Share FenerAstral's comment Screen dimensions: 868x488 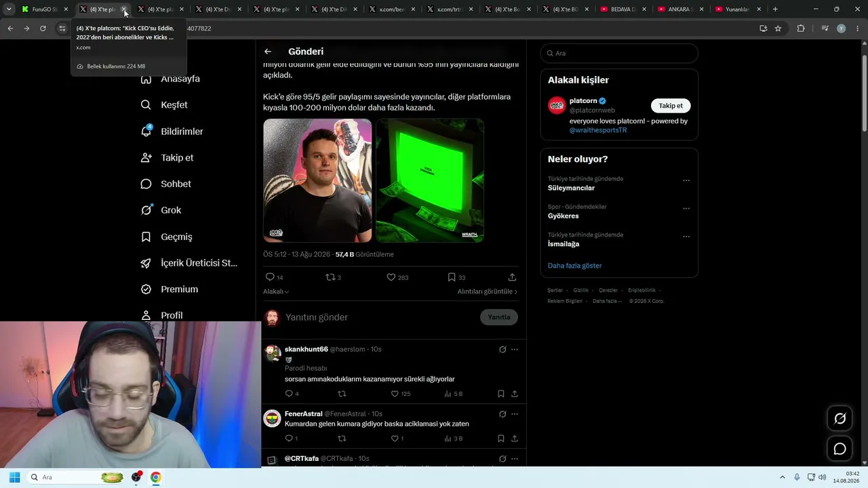tap(515, 439)
